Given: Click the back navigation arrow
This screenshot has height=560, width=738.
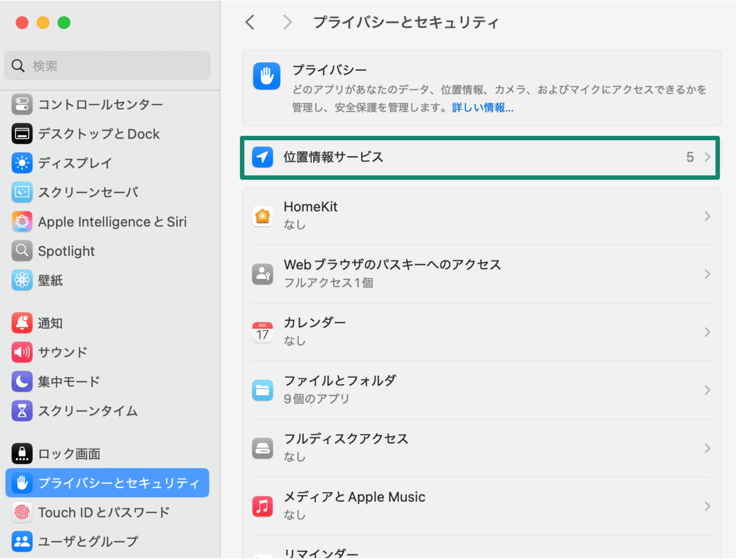Looking at the screenshot, I should [250, 23].
